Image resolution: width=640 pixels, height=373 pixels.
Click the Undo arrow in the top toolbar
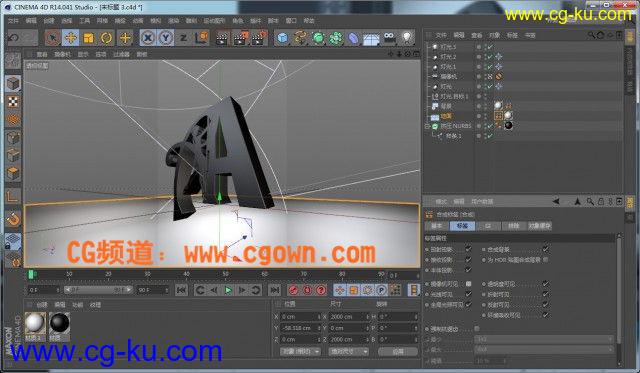click(x=14, y=38)
